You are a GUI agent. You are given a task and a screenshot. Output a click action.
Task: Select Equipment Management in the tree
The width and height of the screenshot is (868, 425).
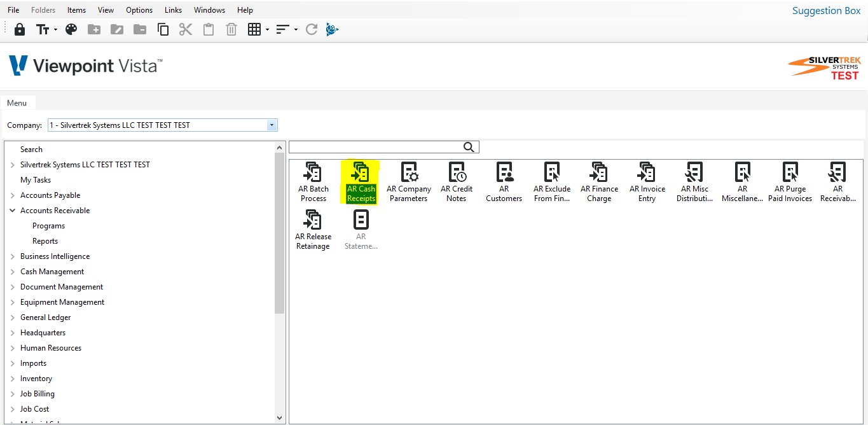click(62, 302)
